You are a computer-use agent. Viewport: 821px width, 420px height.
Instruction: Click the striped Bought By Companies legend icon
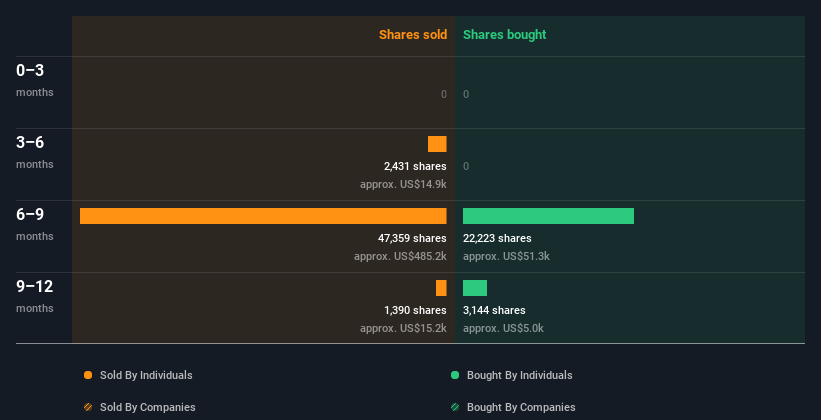point(455,407)
